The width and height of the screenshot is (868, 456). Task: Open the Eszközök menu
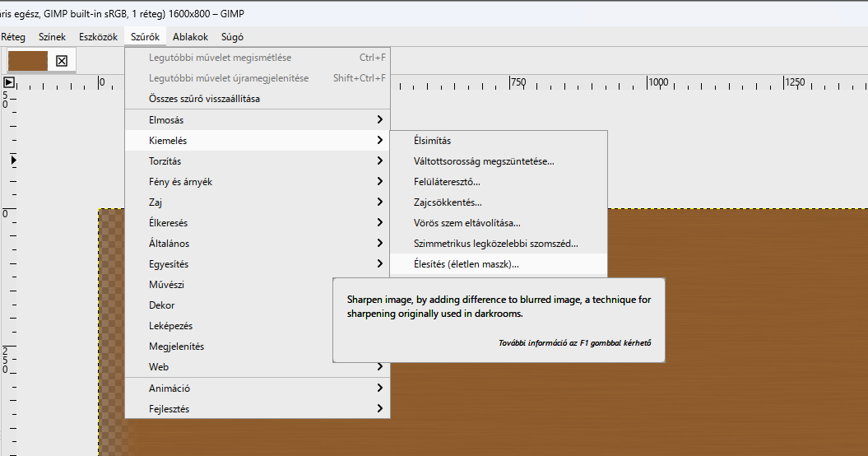click(98, 37)
